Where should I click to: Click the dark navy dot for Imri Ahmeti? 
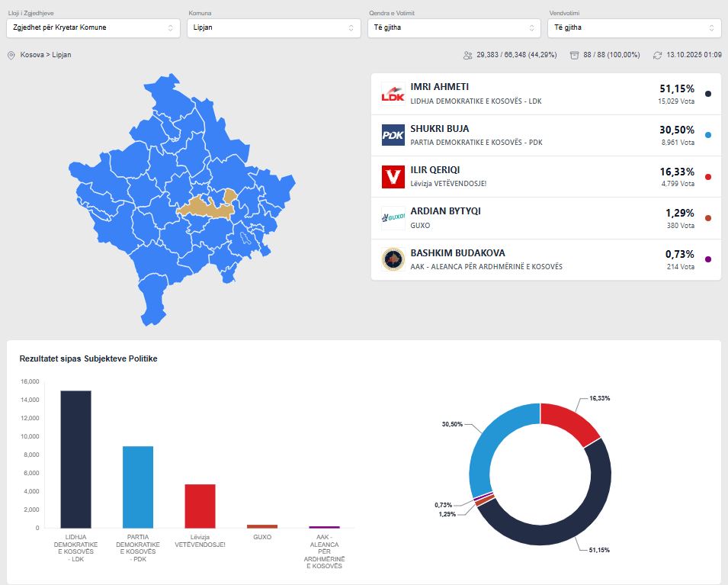pyautogui.click(x=708, y=94)
